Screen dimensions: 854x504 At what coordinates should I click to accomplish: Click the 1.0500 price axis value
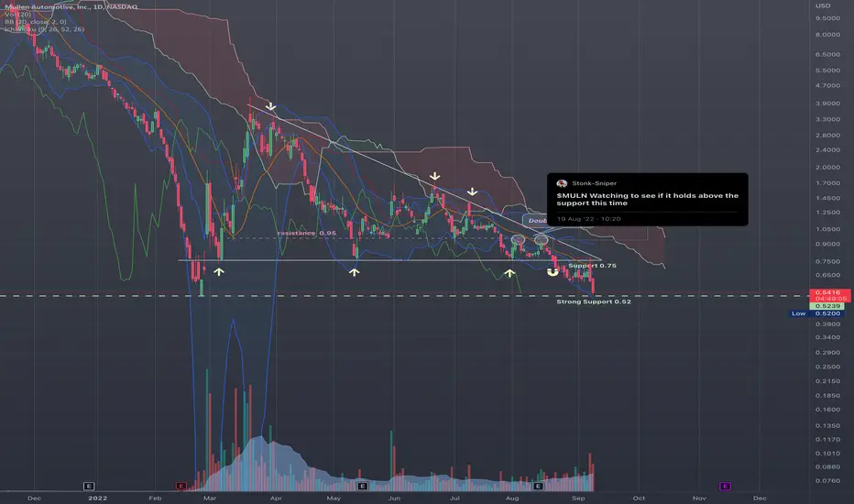[x=827, y=229]
